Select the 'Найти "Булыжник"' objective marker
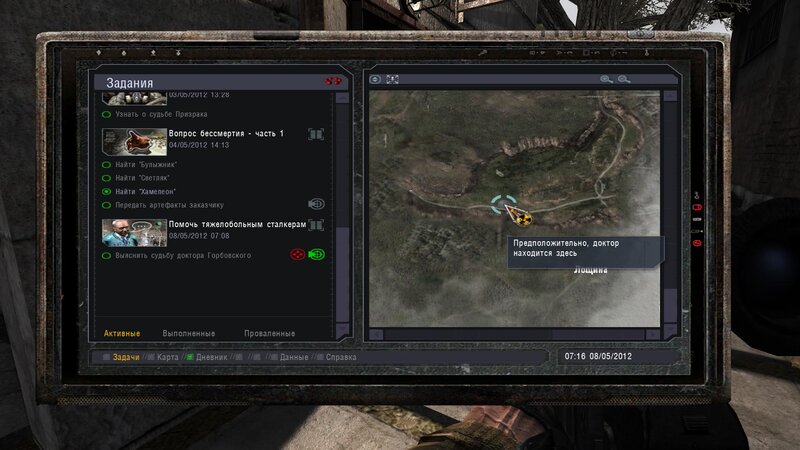Viewport: 800px width, 450px height. pyautogui.click(x=106, y=164)
